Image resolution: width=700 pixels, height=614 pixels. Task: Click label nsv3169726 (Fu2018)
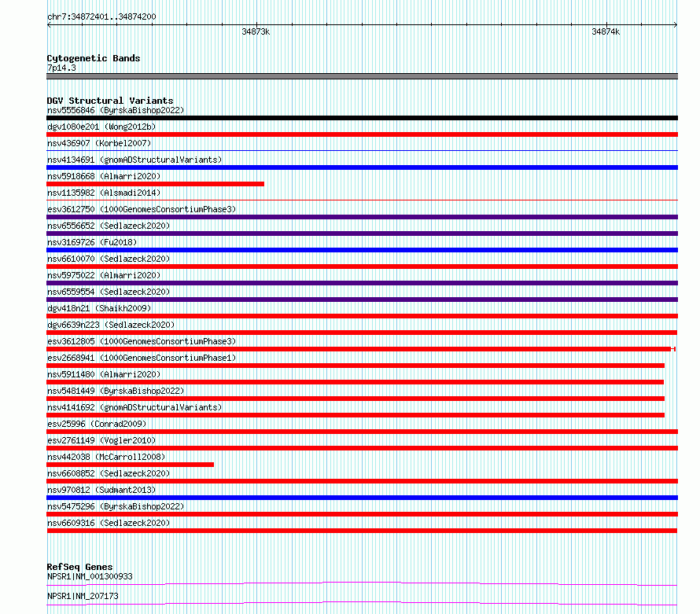pos(92,242)
